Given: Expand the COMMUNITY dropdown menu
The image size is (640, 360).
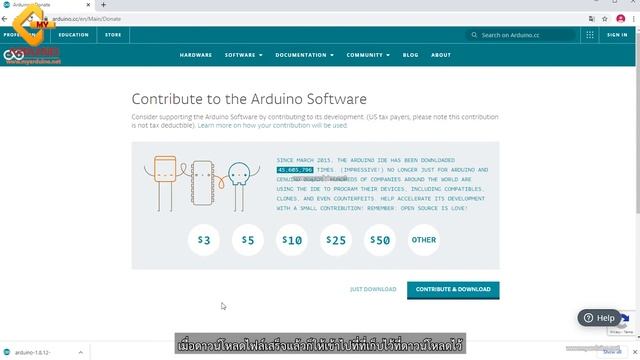Looking at the screenshot, I should [368, 55].
